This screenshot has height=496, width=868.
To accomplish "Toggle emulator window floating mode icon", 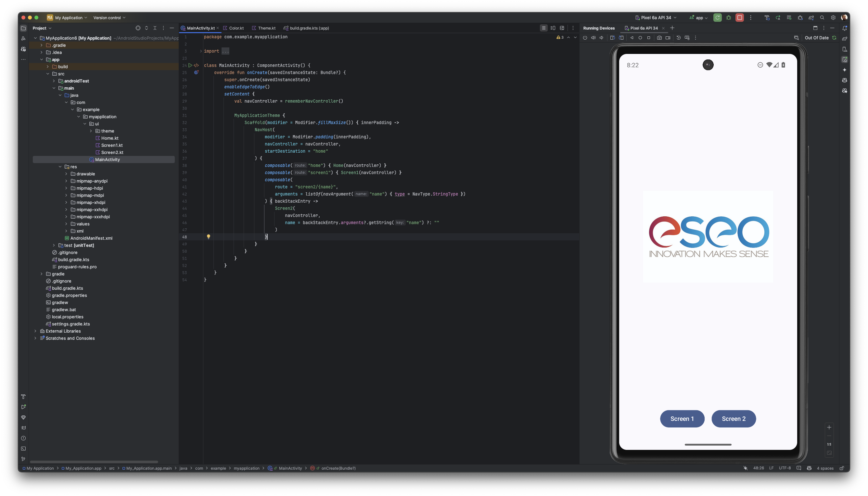I will click(815, 28).
